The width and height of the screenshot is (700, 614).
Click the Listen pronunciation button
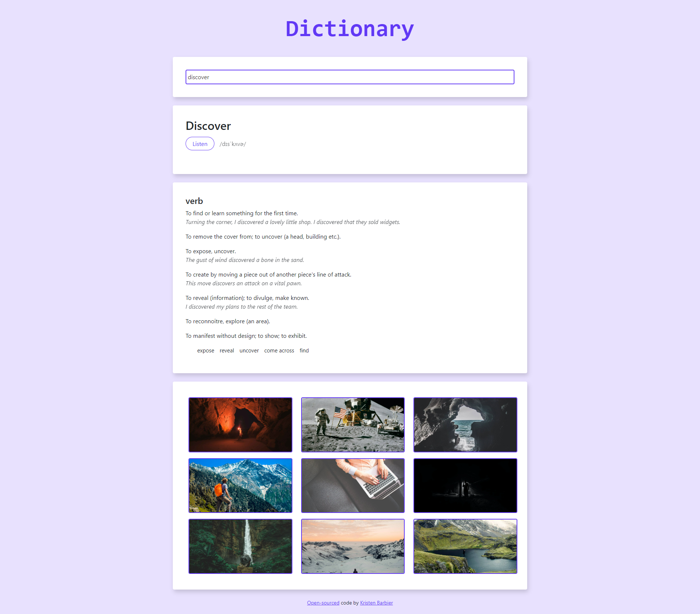pyautogui.click(x=199, y=143)
